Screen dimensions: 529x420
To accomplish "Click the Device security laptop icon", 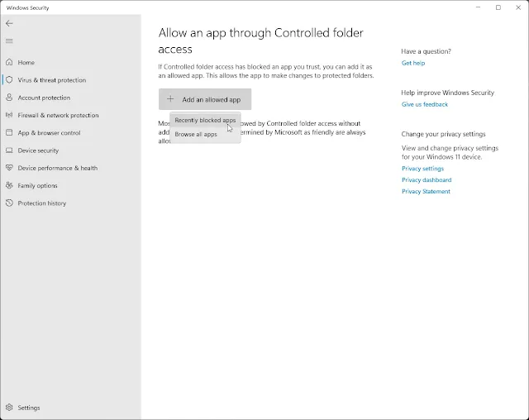I will coord(9,150).
